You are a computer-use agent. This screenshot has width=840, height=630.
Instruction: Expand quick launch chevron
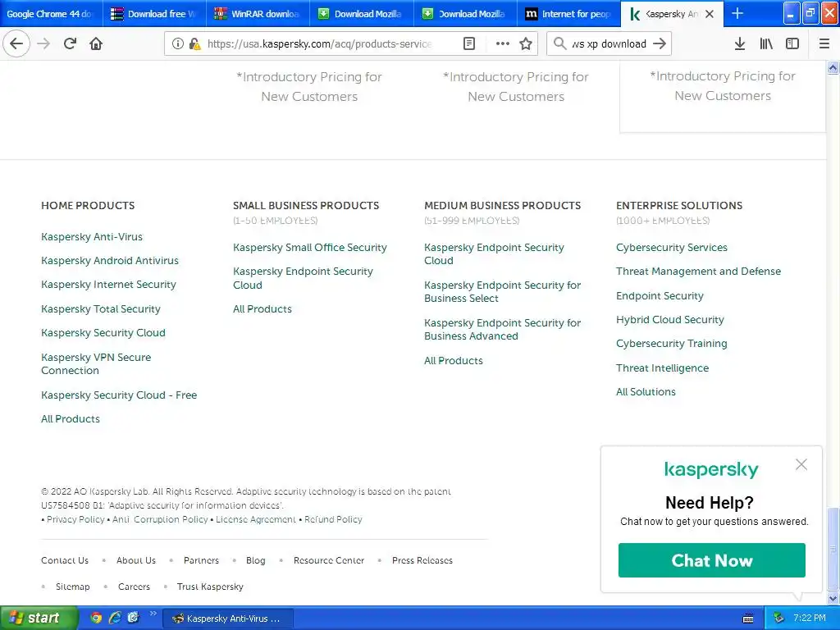click(x=153, y=614)
